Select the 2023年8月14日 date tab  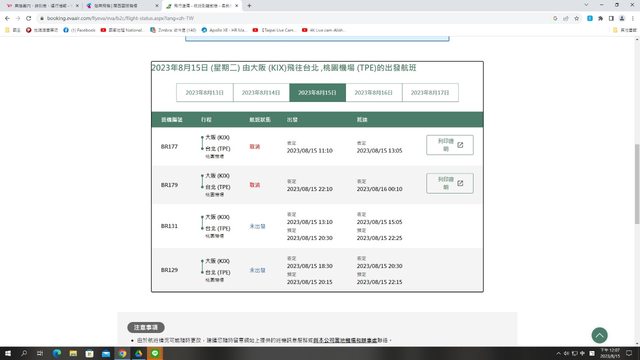point(261,93)
